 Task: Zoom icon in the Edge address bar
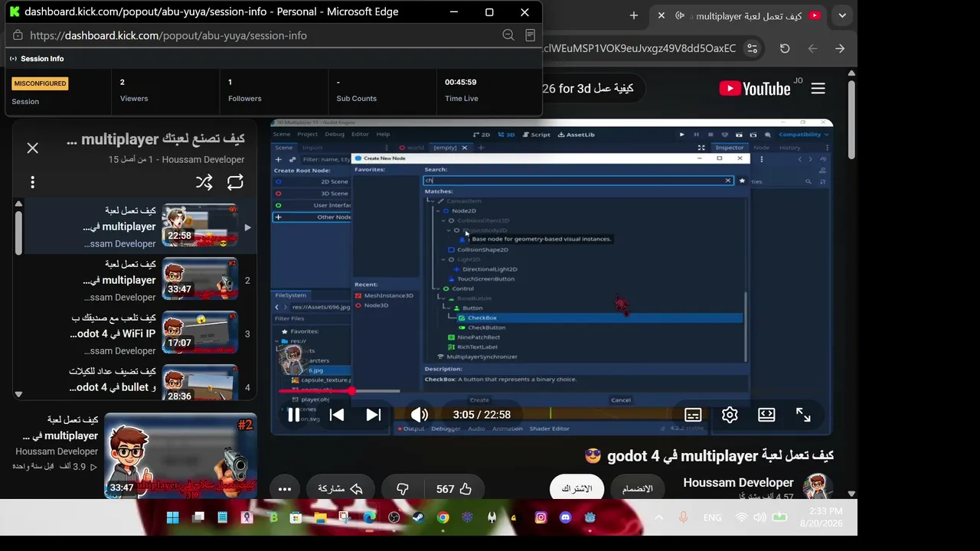tap(508, 35)
